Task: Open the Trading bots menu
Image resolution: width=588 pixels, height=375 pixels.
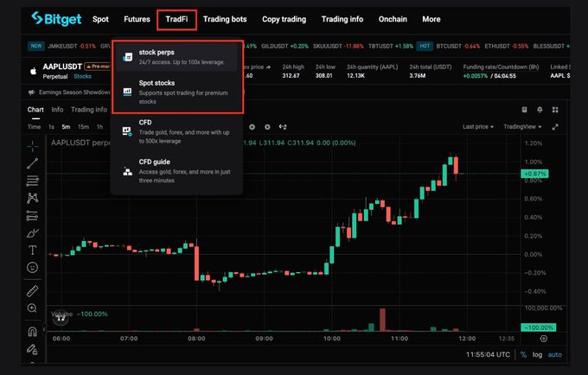Action: [x=225, y=19]
